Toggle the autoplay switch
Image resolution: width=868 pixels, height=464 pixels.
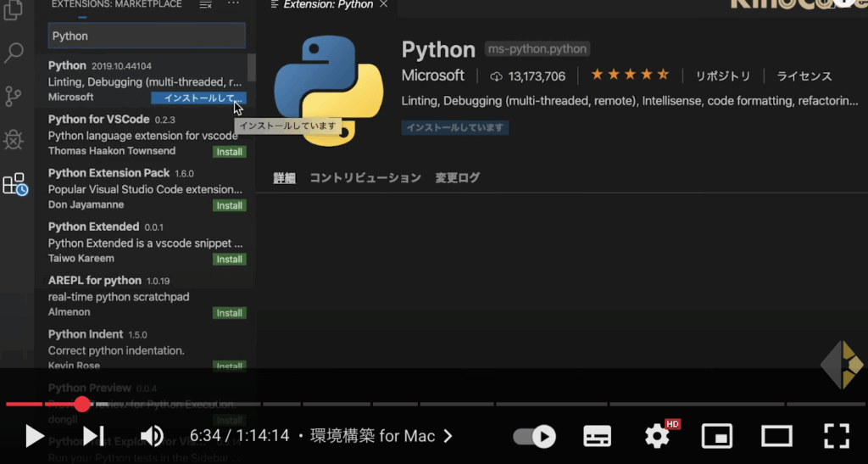(x=535, y=436)
